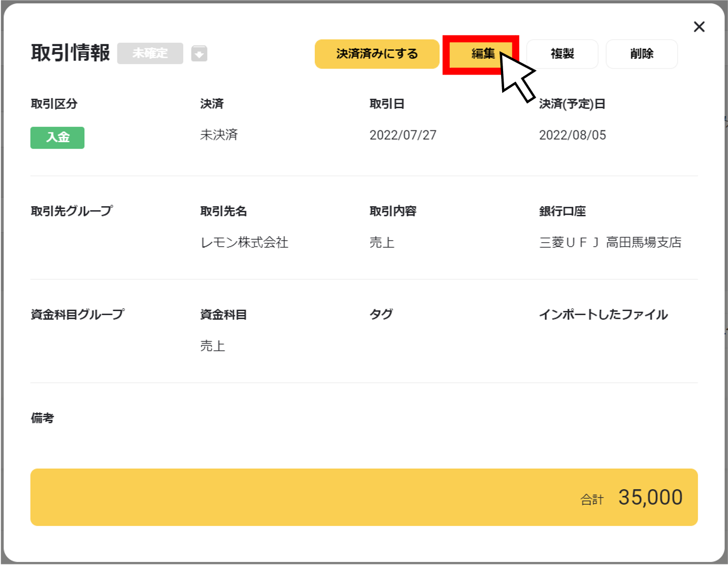This screenshot has height=565, width=728.
Task: Click the 決済済みにする button
Action: click(377, 54)
